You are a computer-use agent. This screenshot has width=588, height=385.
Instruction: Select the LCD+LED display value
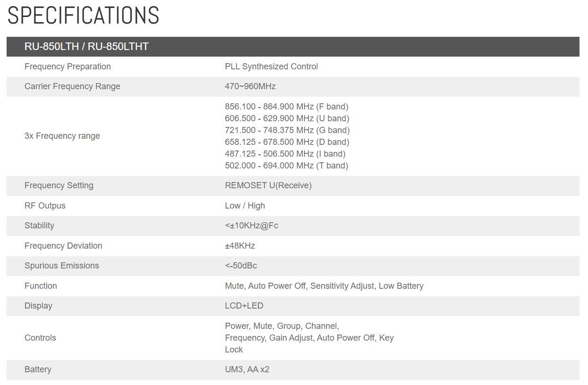coord(244,306)
